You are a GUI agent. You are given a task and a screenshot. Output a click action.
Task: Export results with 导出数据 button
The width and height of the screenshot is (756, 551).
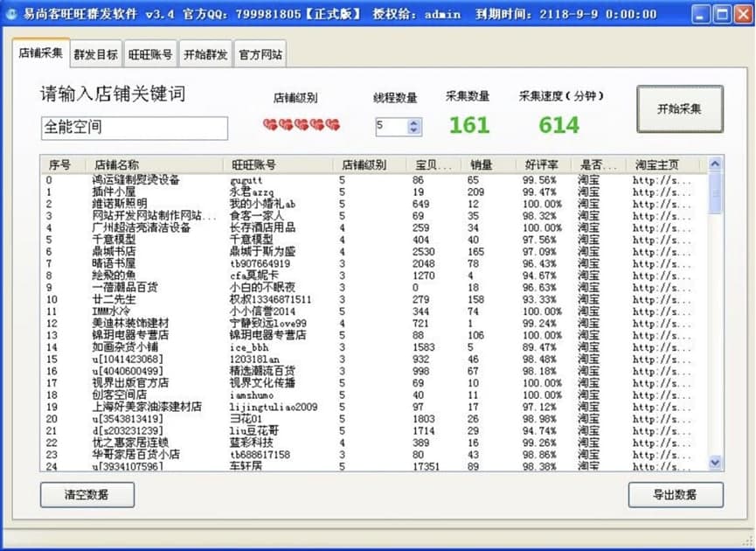coord(676,494)
